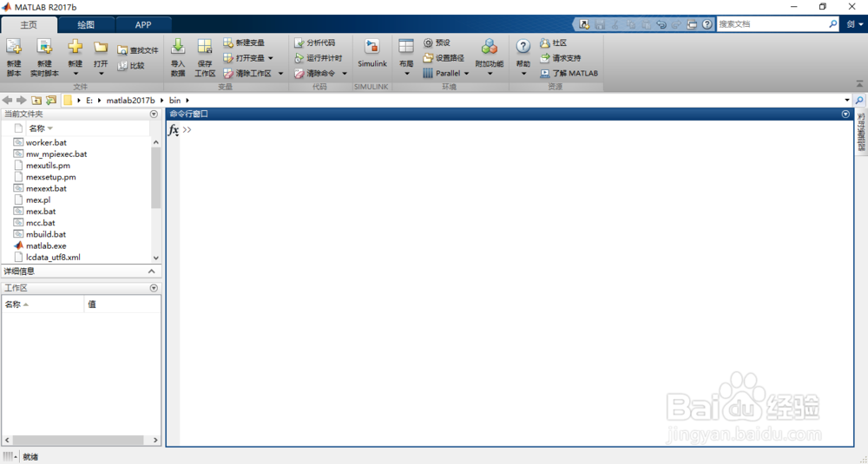Open Current Folder panel actions menu
The height and width of the screenshot is (464, 868).
point(154,114)
